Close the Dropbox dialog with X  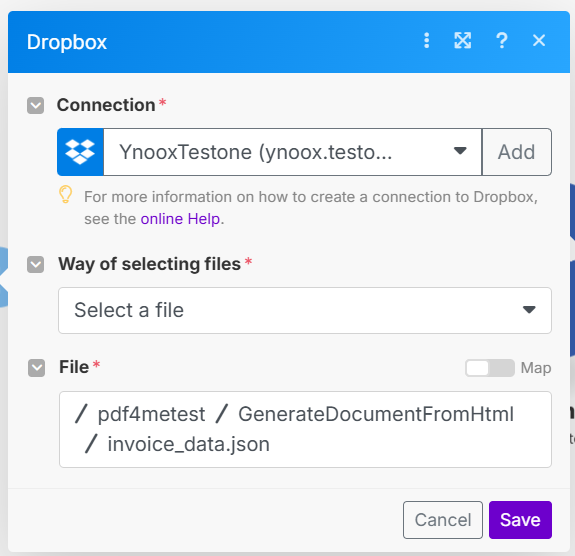(x=539, y=40)
